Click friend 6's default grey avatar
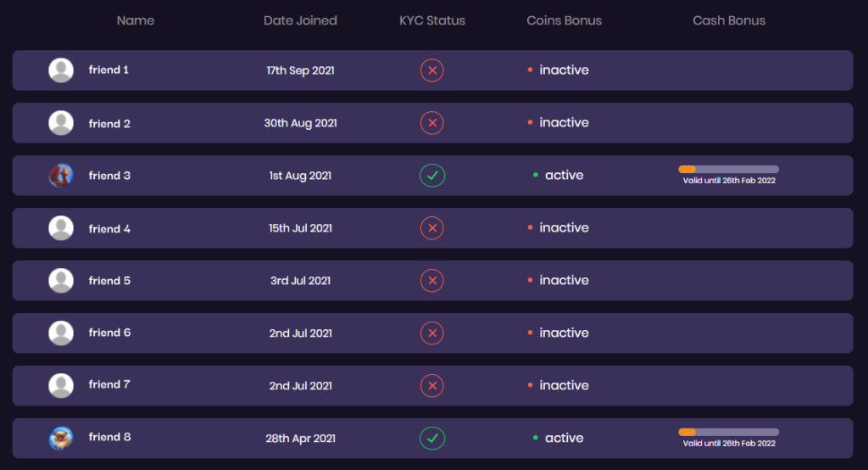868x470 pixels. click(x=61, y=333)
